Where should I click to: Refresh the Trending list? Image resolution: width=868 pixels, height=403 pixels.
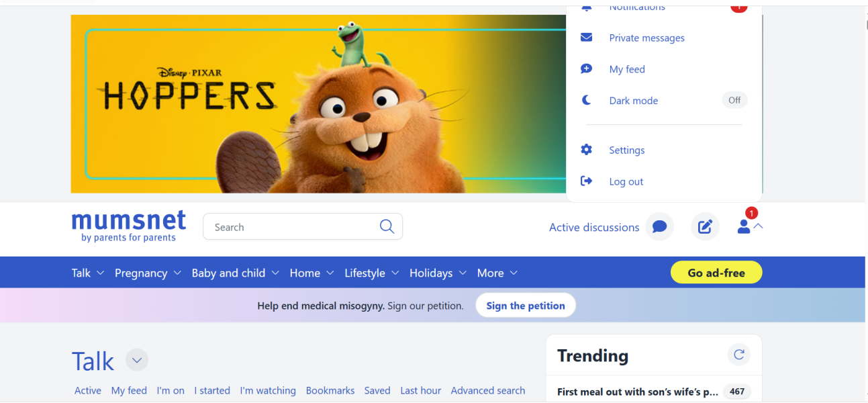tap(738, 355)
